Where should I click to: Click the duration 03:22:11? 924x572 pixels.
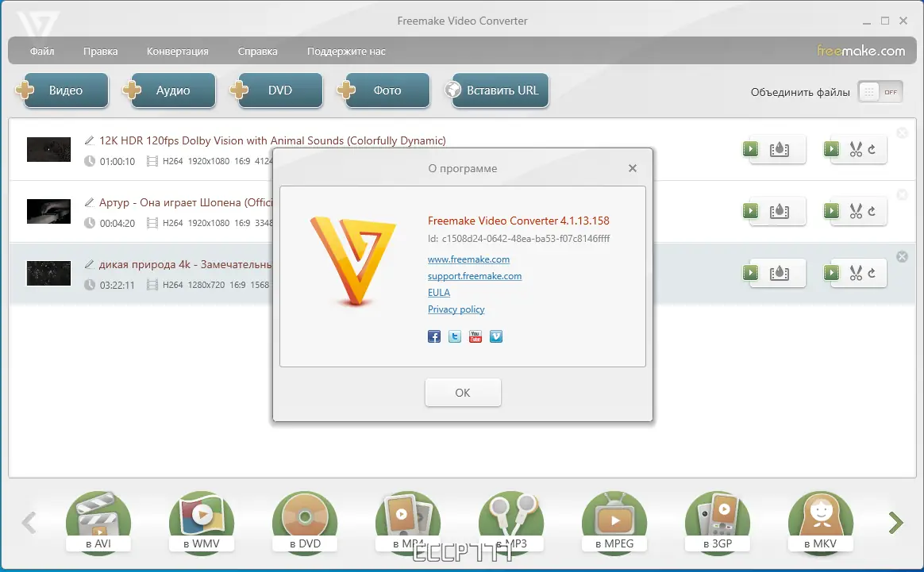[x=117, y=285]
